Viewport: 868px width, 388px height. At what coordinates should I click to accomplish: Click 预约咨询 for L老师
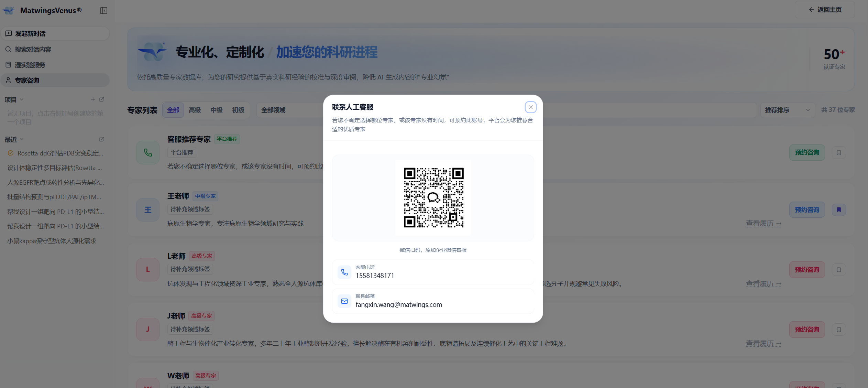[807, 270]
